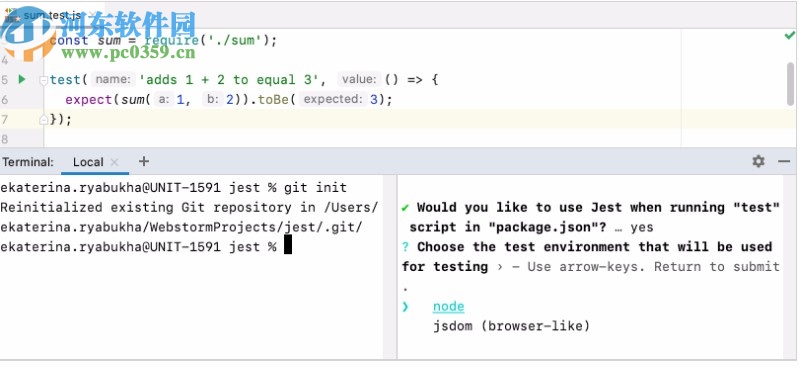799x367 pixels.
Task: Click the 'Terminal:' panel label
Action: (28, 162)
